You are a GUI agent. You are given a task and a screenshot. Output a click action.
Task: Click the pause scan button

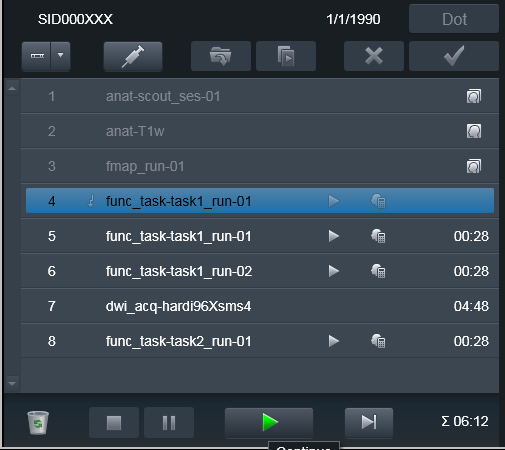point(169,423)
